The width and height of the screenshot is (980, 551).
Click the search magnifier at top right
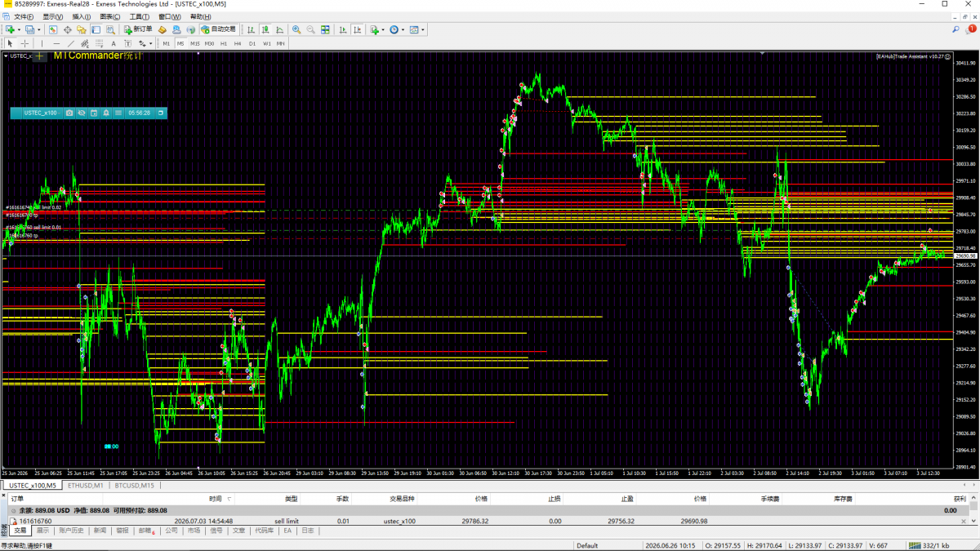(955, 29)
